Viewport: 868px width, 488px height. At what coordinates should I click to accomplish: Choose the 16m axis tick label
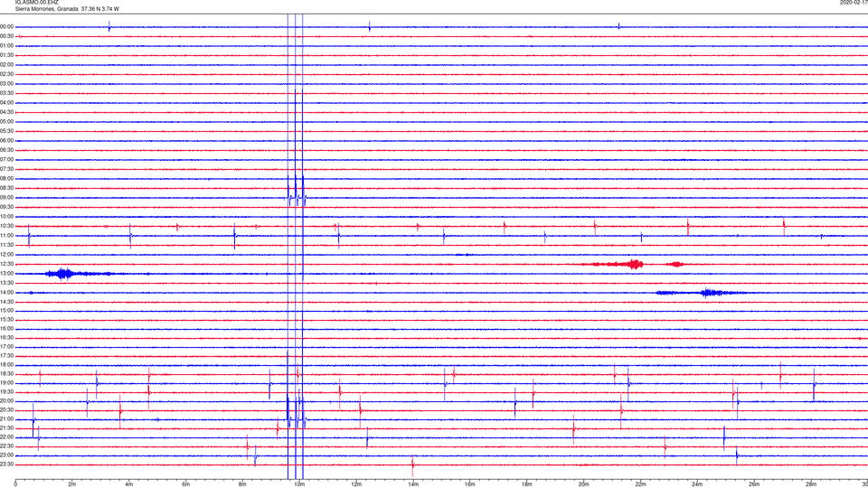(470, 484)
